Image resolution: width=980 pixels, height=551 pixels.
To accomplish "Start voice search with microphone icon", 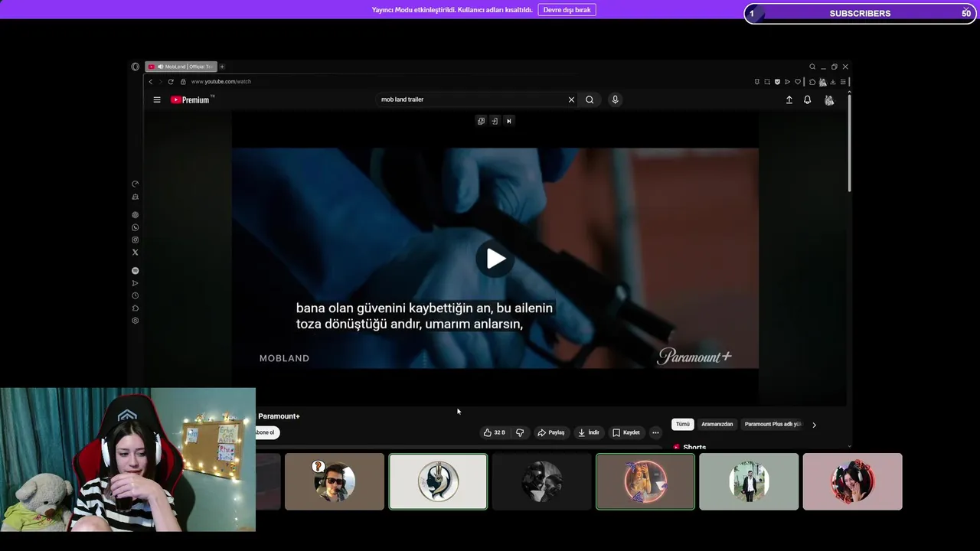I will click(x=615, y=99).
